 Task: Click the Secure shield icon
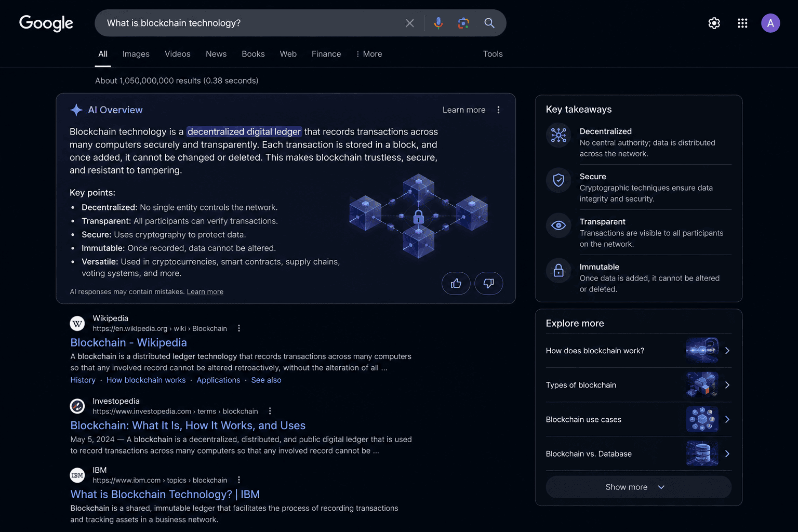(558, 180)
